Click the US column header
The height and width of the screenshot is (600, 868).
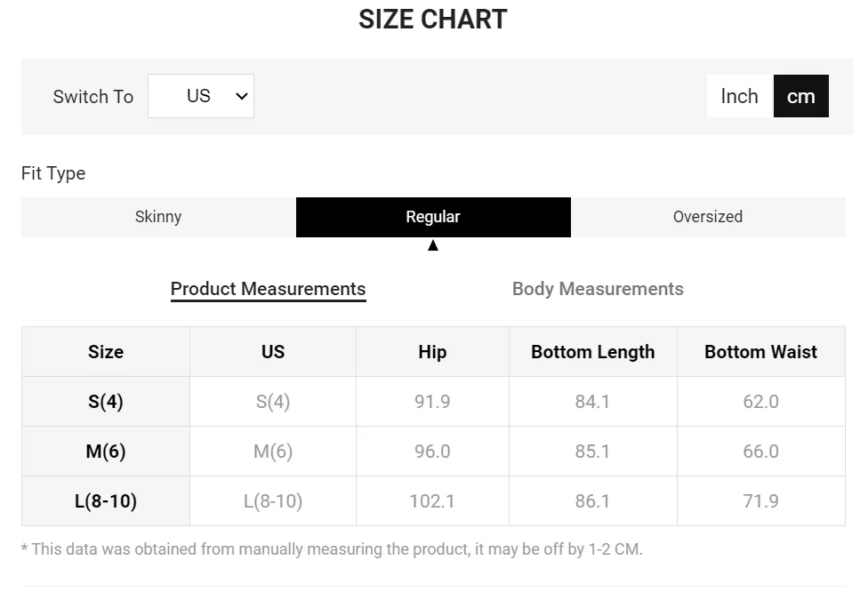[273, 352]
